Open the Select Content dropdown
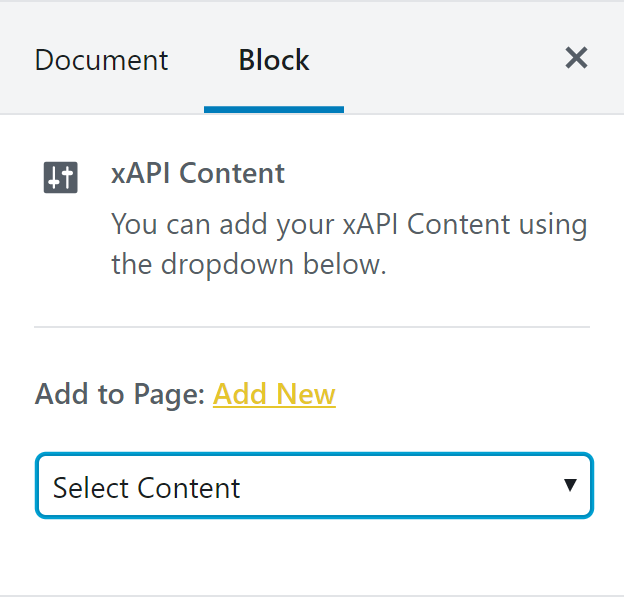This screenshot has height=598, width=624. 314,485
